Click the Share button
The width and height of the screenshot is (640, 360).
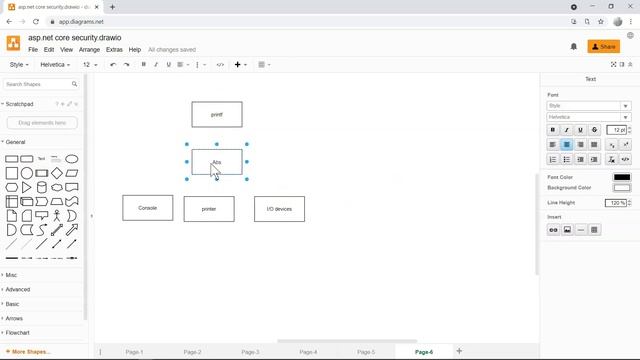point(604,47)
